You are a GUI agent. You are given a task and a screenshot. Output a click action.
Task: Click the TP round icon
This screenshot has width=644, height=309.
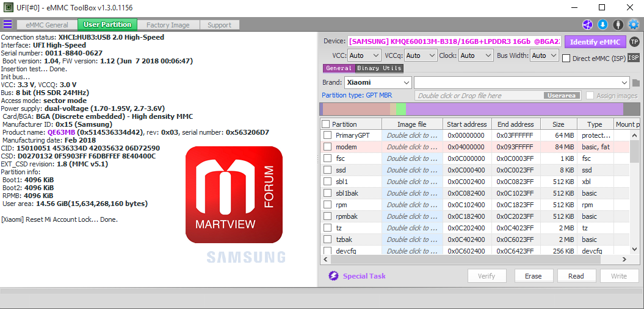634,42
